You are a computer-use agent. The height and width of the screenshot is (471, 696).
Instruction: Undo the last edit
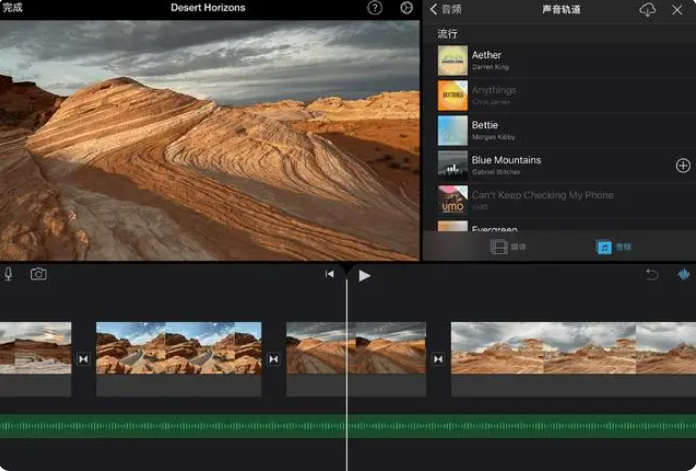pyautogui.click(x=652, y=275)
